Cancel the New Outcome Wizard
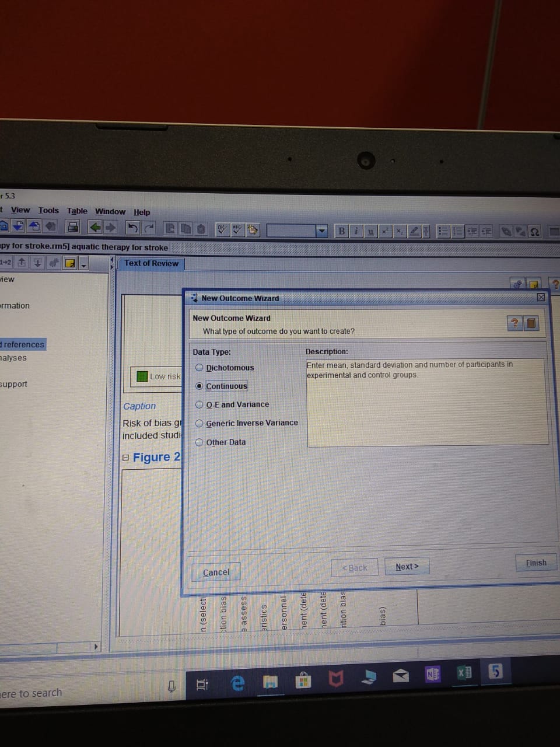Viewport: 560px width, 747px height. (216, 573)
